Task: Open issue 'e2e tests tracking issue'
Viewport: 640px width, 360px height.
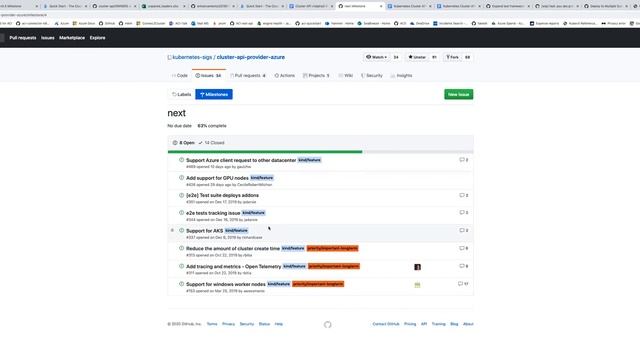Action: coord(213,213)
